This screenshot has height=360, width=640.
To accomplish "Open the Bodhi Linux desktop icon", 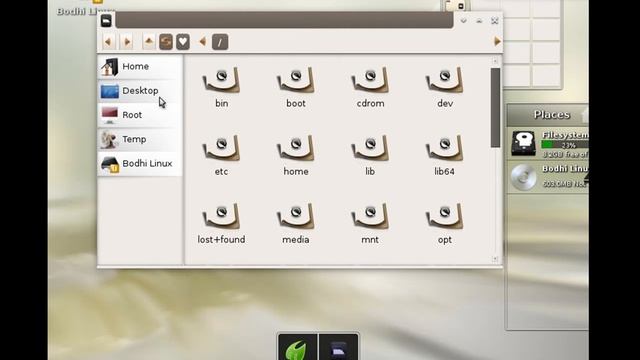I will (87, 8).
